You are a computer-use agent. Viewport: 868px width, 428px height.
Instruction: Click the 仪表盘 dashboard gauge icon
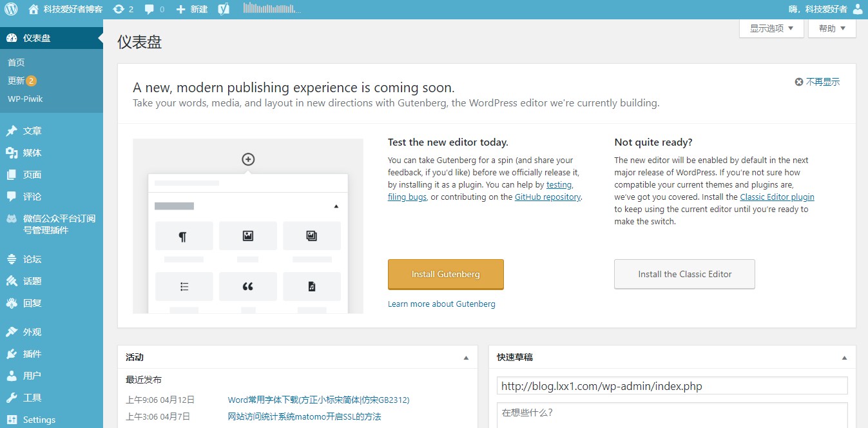tap(12, 38)
